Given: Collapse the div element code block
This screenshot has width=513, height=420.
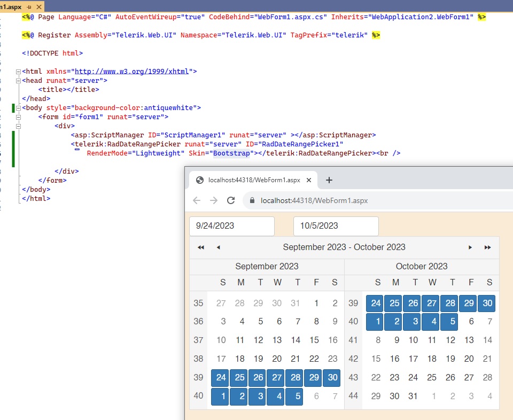Looking at the screenshot, I should point(19,126).
